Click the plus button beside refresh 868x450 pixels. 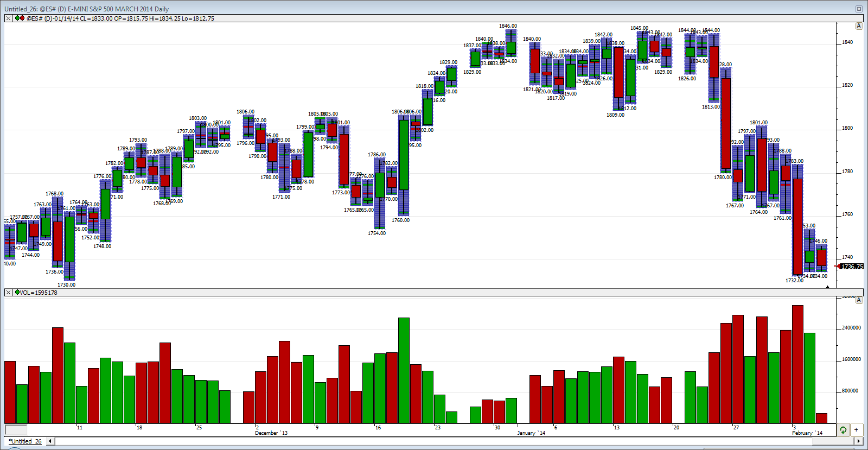857,430
